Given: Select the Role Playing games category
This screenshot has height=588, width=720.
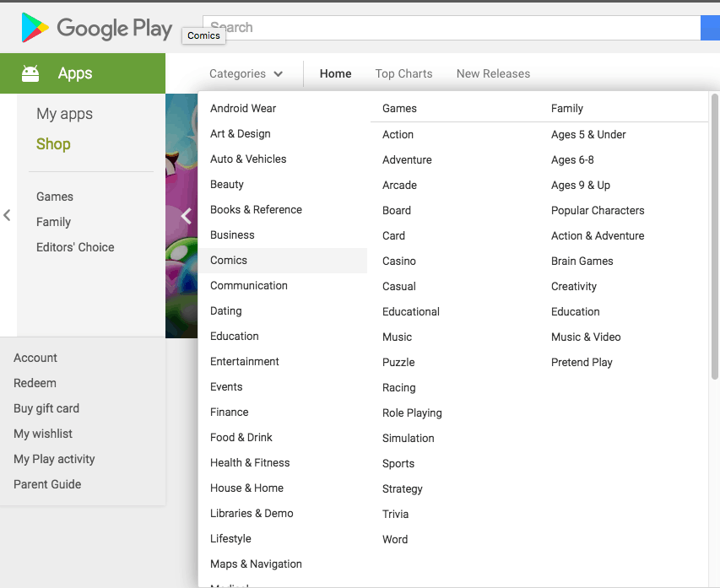Looking at the screenshot, I should 412,413.
